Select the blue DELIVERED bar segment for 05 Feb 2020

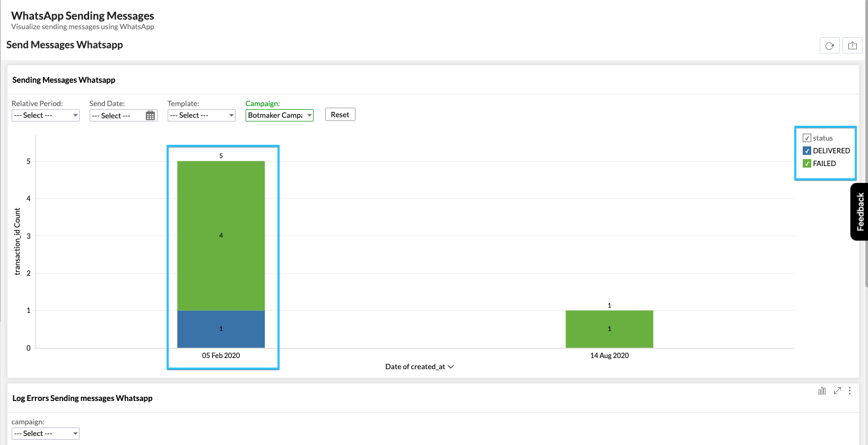[x=221, y=329]
